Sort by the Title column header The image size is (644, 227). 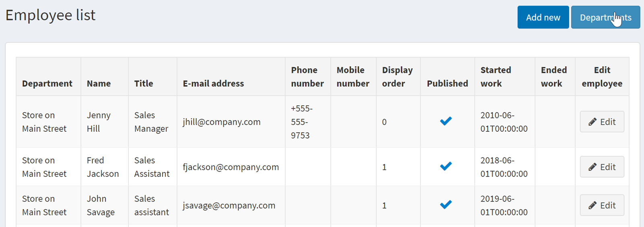coord(144,84)
